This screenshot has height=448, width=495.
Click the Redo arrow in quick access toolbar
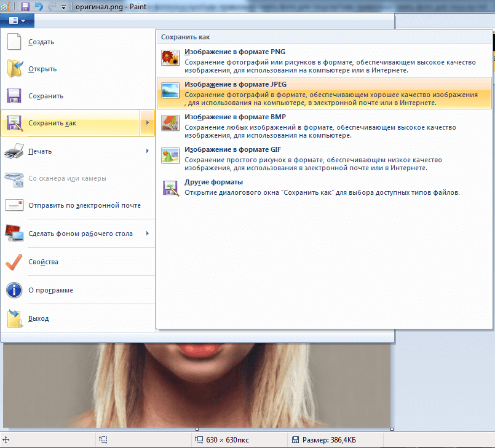tap(52, 6)
